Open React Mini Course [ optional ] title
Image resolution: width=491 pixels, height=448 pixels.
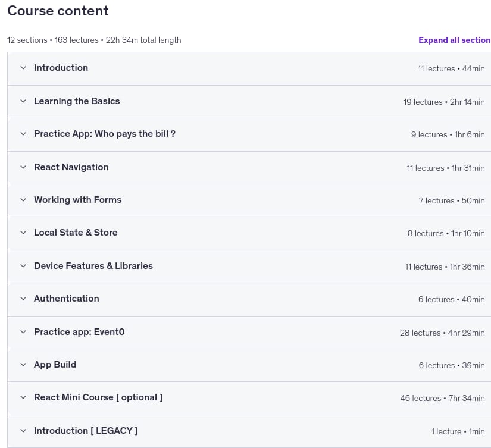pyautogui.click(x=98, y=397)
